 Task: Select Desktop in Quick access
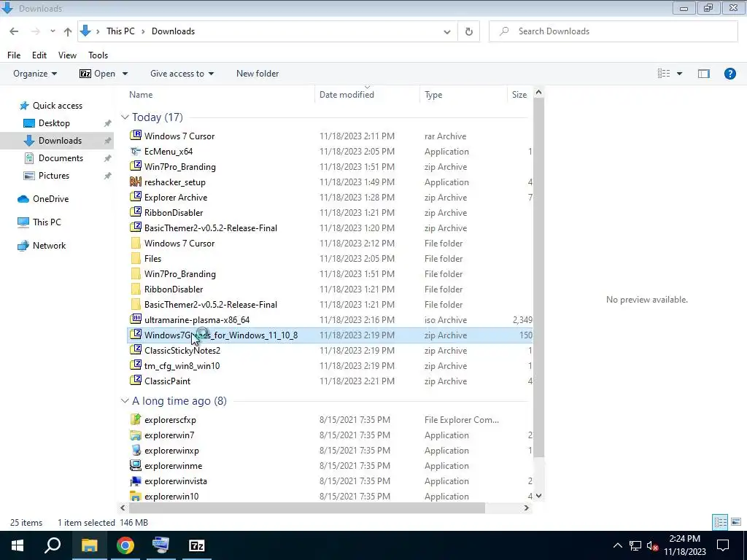[54, 122]
